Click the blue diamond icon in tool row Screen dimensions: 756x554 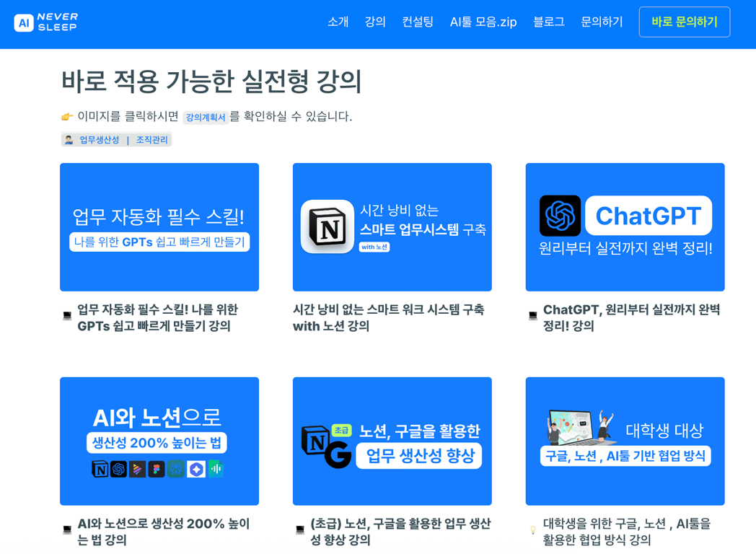click(x=196, y=469)
